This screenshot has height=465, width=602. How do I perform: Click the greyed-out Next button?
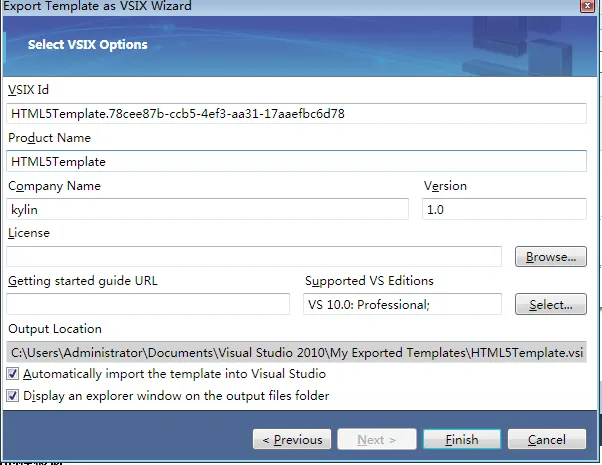[377, 439]
